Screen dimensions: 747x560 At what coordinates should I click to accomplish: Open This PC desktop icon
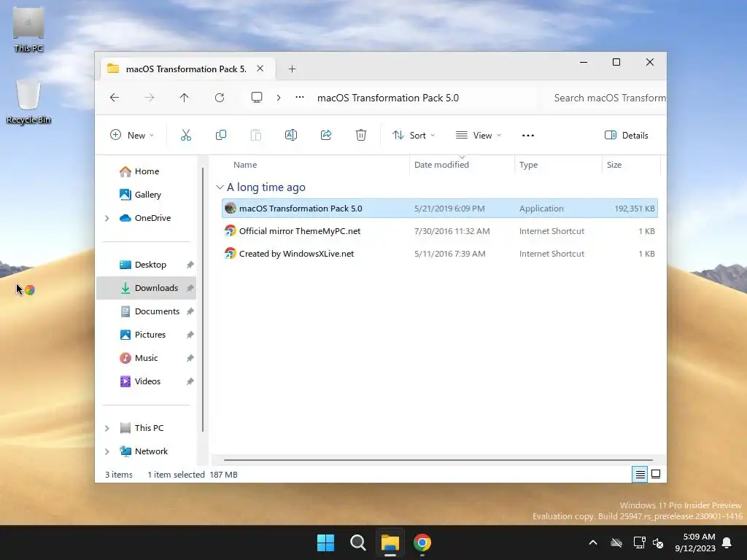[28, 29]
